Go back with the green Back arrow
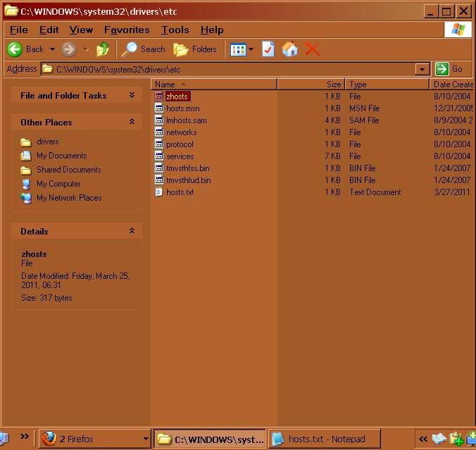 [15, 49]
